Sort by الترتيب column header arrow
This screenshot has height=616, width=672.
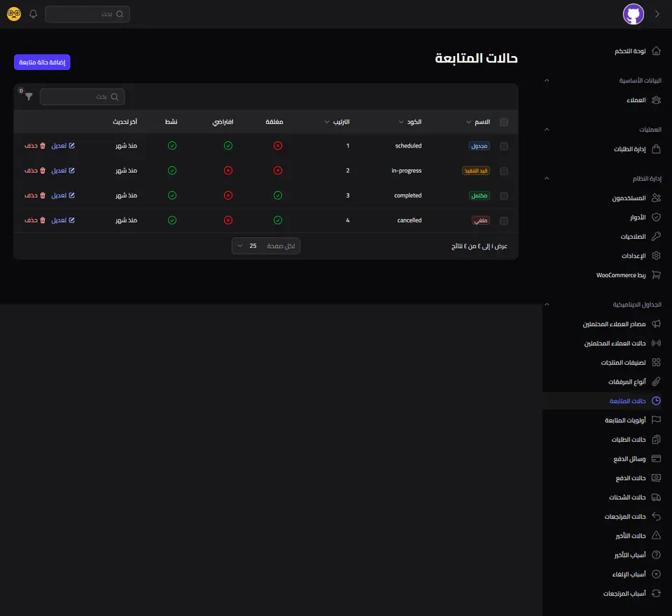click(327, 122)
